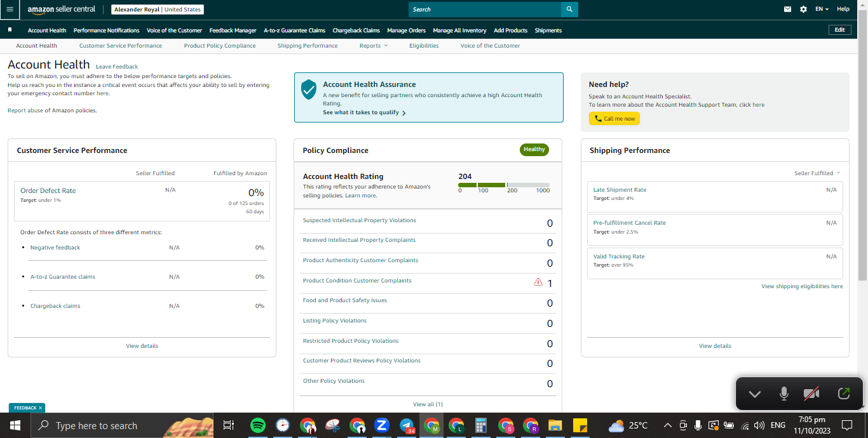Expand See what it takes to qualify
Viewport: 868px width, 438px height.
(x=364, y=112)
